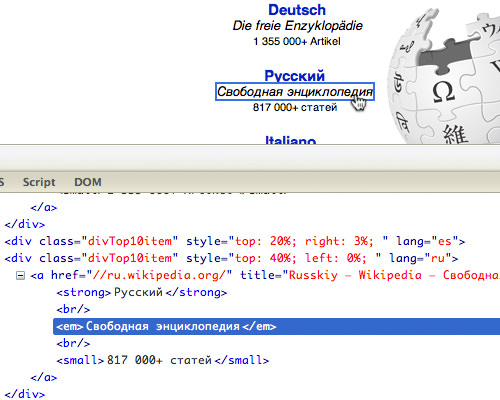The height and width of the screenshot is (400, 500).
Task: Select the br node below the em tag
Action: (73, 343)
